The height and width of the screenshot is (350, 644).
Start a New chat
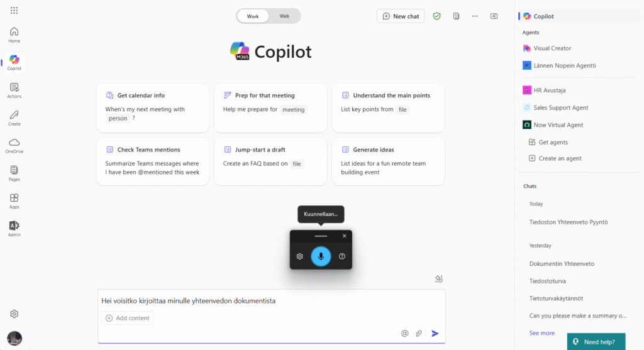(401, 16)
